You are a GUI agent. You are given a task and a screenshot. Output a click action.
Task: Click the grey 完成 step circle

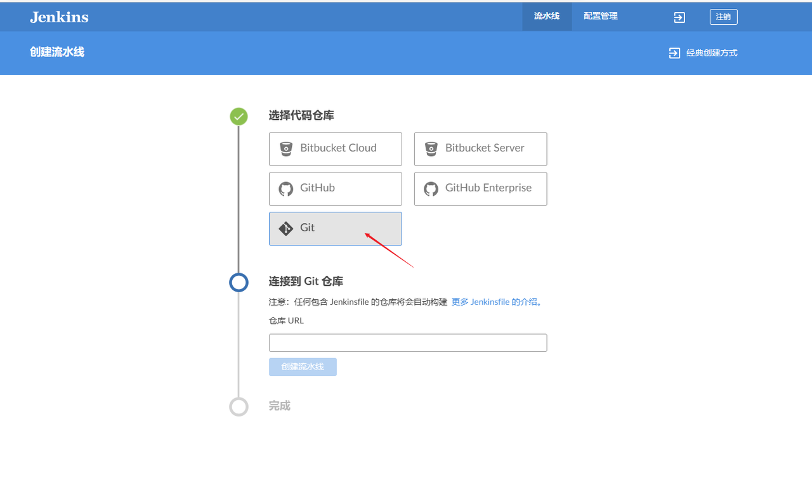(x=239, y=406)
